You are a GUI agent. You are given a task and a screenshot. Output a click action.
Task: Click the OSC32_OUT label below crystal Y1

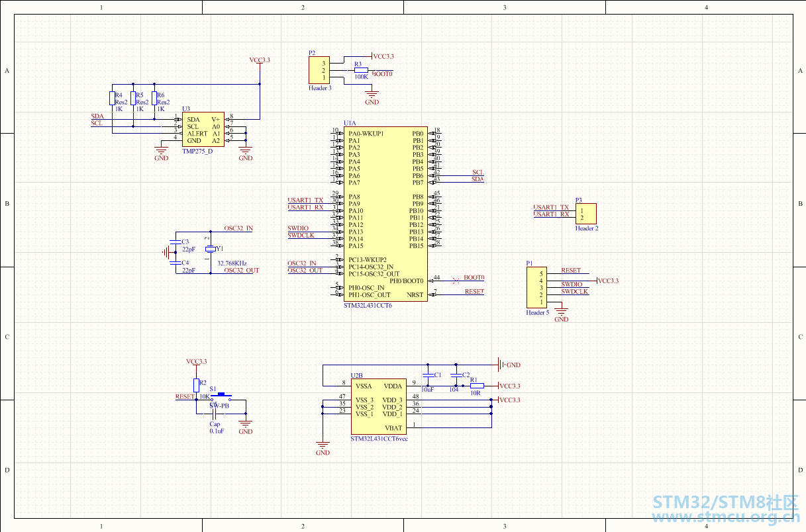point(242,270)
